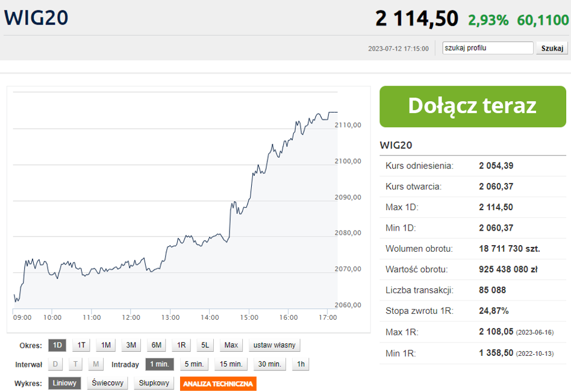Click Wolumen obrotu value 18 711 730 szt.
This screenshot has height=392, width=571.
click(510, 249)
